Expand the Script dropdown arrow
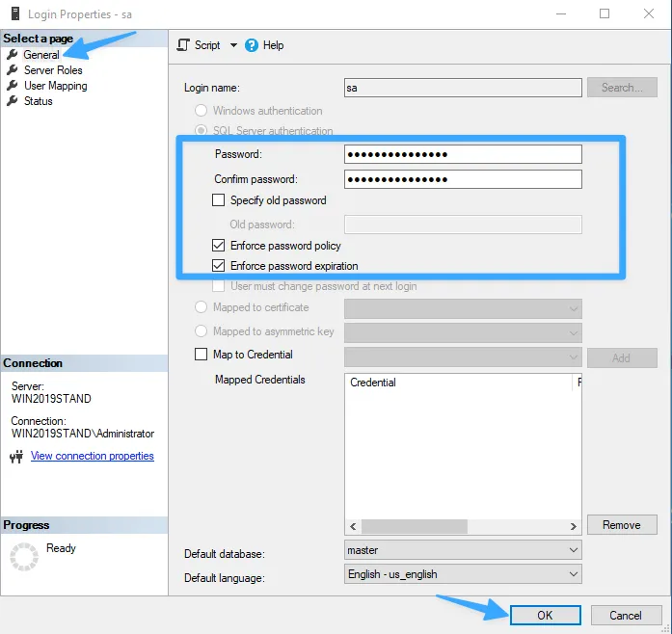 coord(232,45)
